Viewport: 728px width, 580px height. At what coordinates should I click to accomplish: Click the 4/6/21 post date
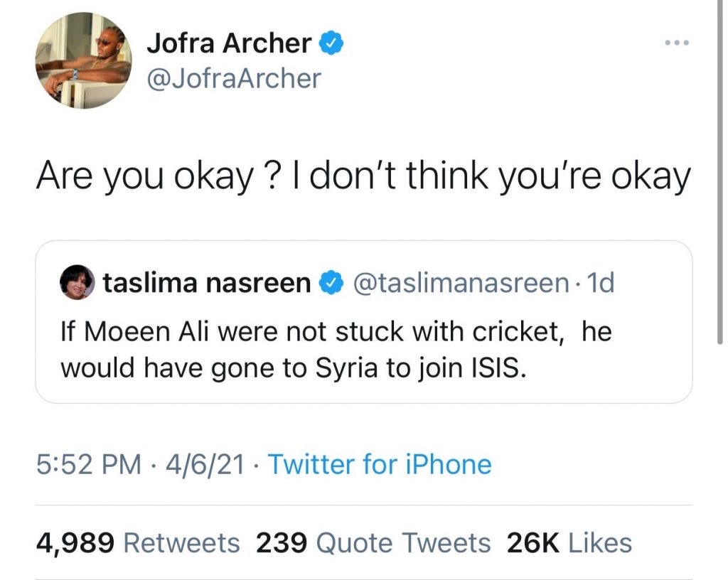click(x=204, y=465)
